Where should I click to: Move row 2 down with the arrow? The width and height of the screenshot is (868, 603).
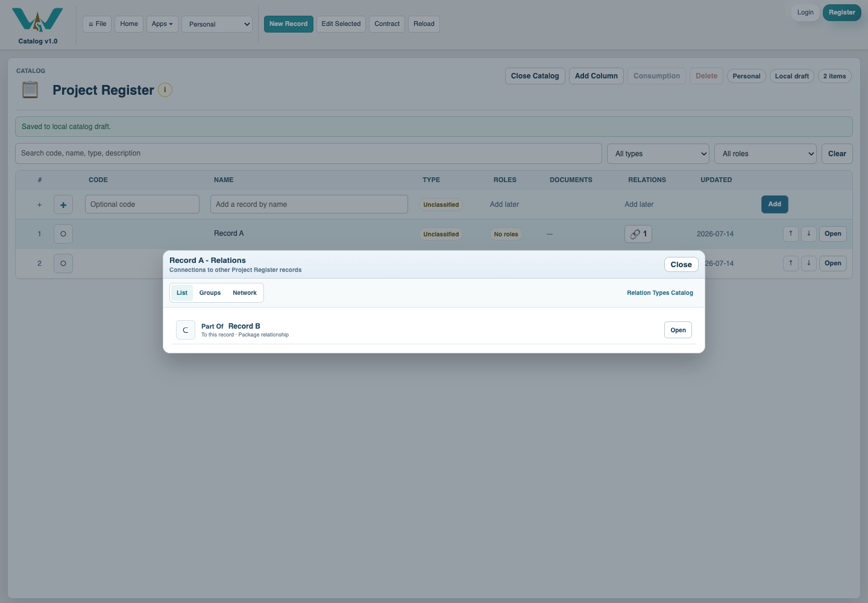coord(809,264)
